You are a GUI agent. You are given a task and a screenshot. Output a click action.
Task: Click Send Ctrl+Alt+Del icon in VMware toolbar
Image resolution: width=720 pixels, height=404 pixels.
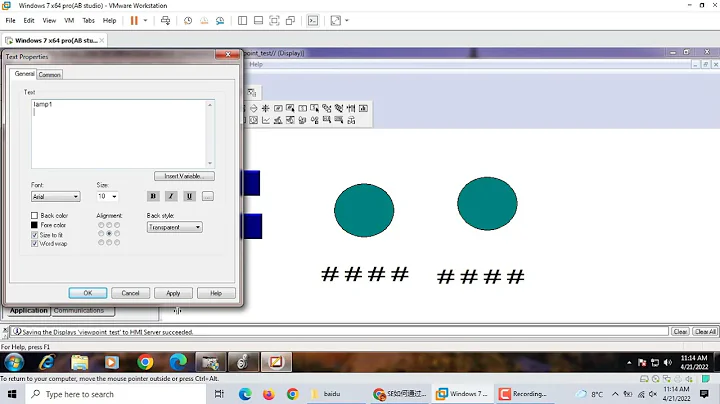point(165,21)
